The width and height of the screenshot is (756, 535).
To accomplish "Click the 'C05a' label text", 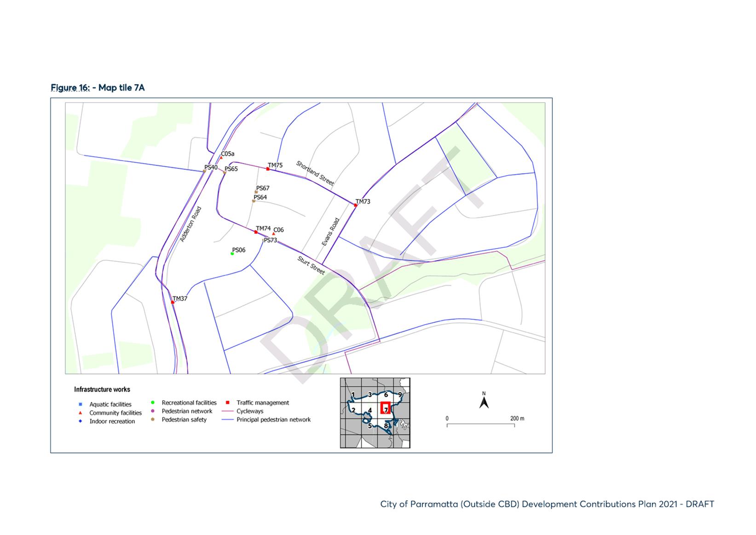I will point(228,154).
